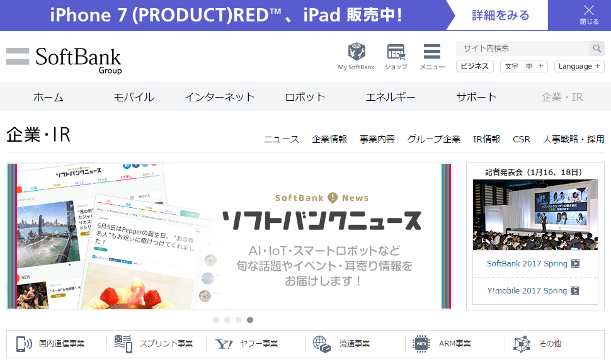Expand the Language selector
Image resolution: width=611 pixels, height=364 pixels.
pyautogui.click(x=580, y=66)
